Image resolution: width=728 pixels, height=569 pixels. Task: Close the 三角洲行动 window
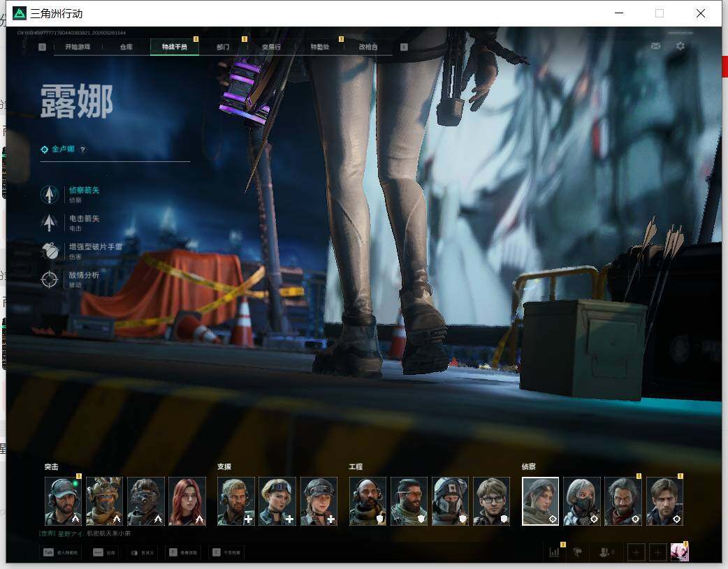tap(701, 13)
